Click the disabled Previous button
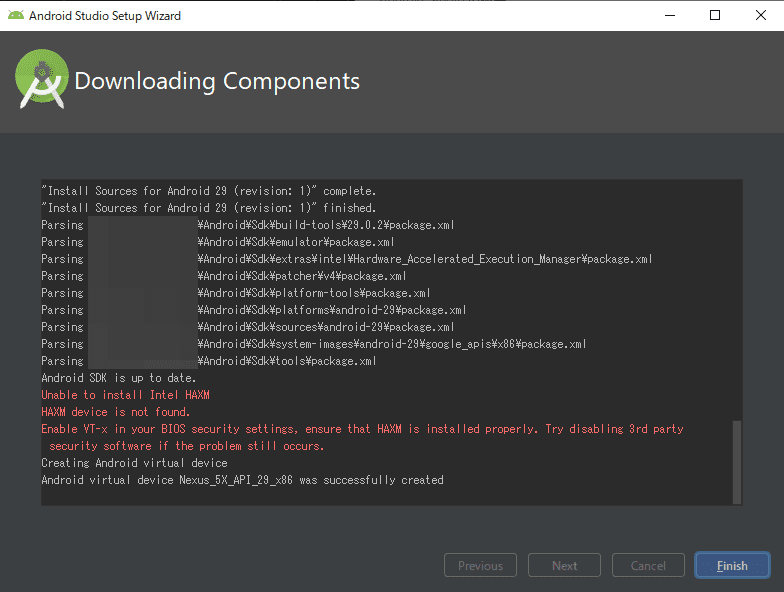This screenshot has width=784, height=592. (x=480, y=566)
